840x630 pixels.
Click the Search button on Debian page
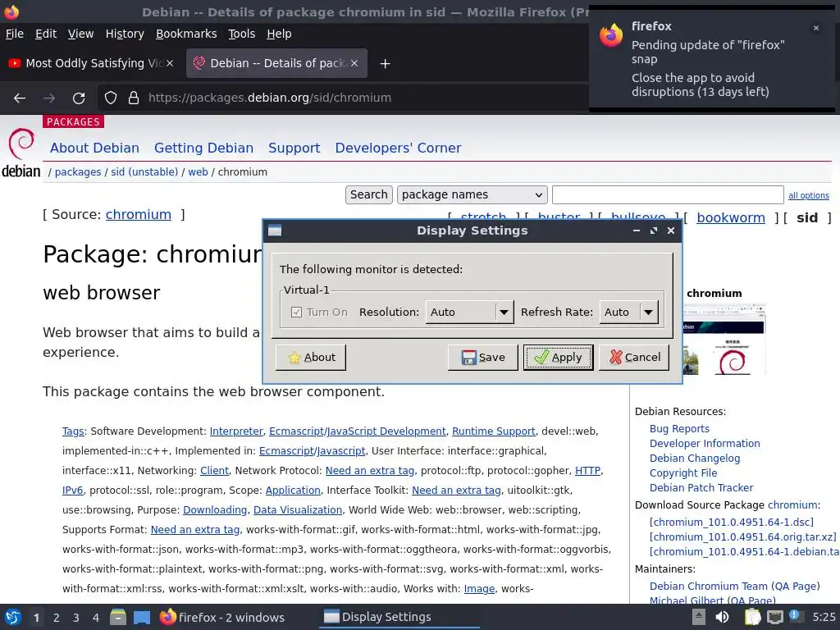[x=368, y=194]
